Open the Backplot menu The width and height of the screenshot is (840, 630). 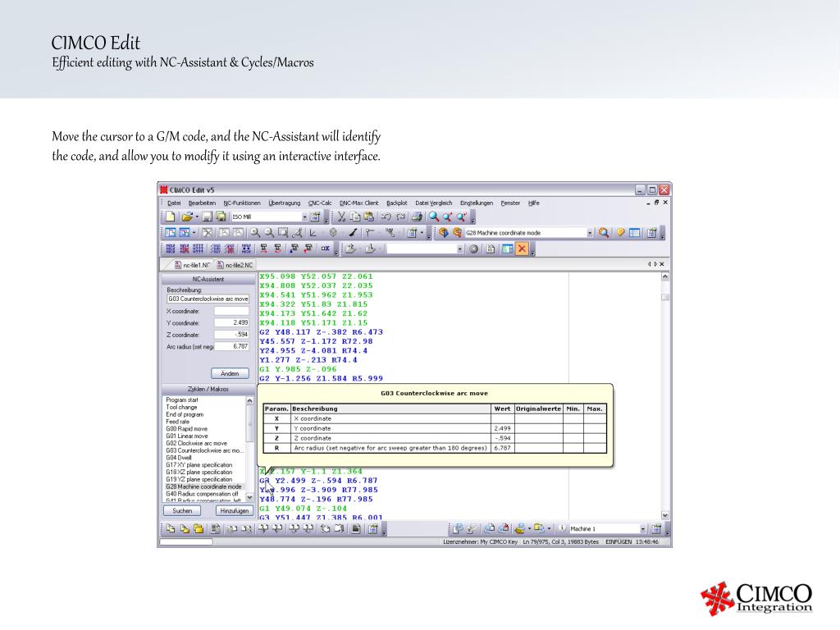point(397,203)
